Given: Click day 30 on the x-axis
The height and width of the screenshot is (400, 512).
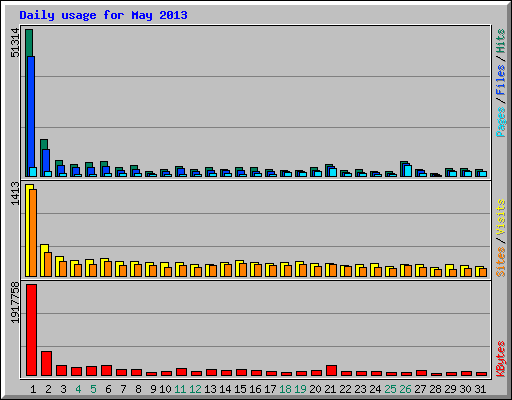Looking at the screenshot, I should tap(465, 389).
